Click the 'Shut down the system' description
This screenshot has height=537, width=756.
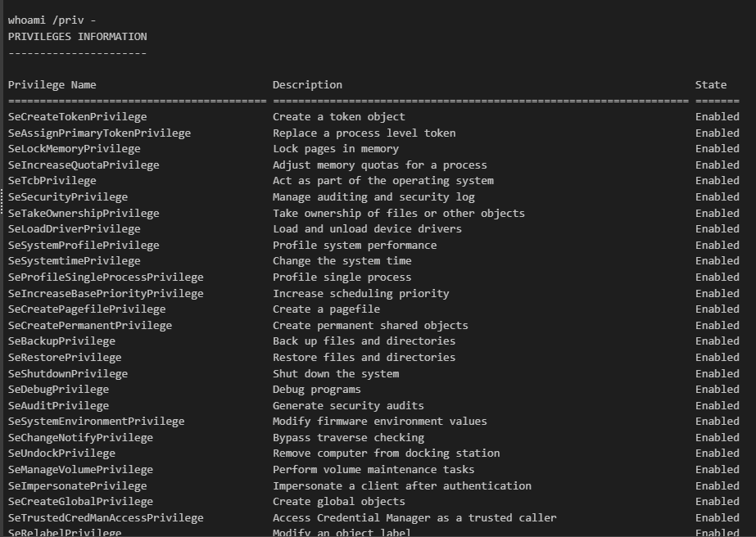point(336,374)
